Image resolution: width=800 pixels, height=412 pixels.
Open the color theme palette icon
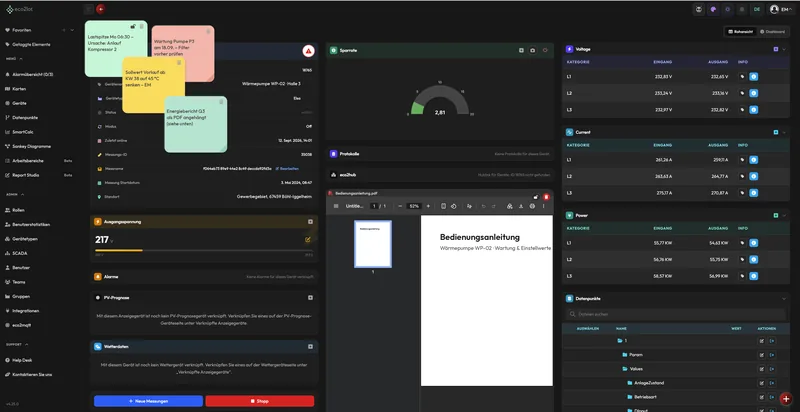pyautogui.click(x=713, y=9)
